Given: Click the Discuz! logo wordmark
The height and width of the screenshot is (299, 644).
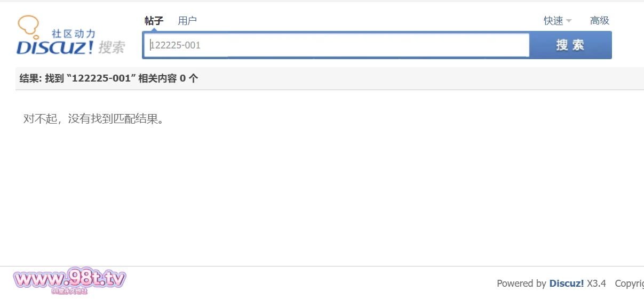Looking at the screenshot, I should coord(55,48).
